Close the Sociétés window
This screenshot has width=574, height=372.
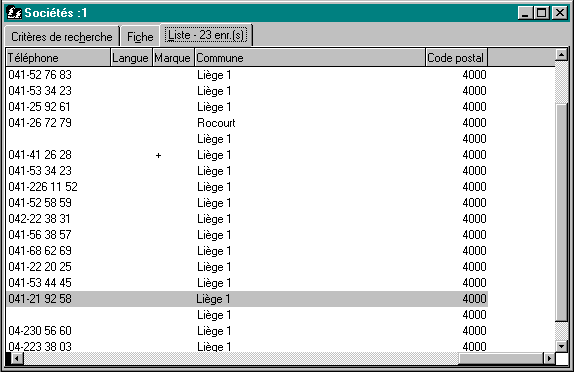(559, 13)
